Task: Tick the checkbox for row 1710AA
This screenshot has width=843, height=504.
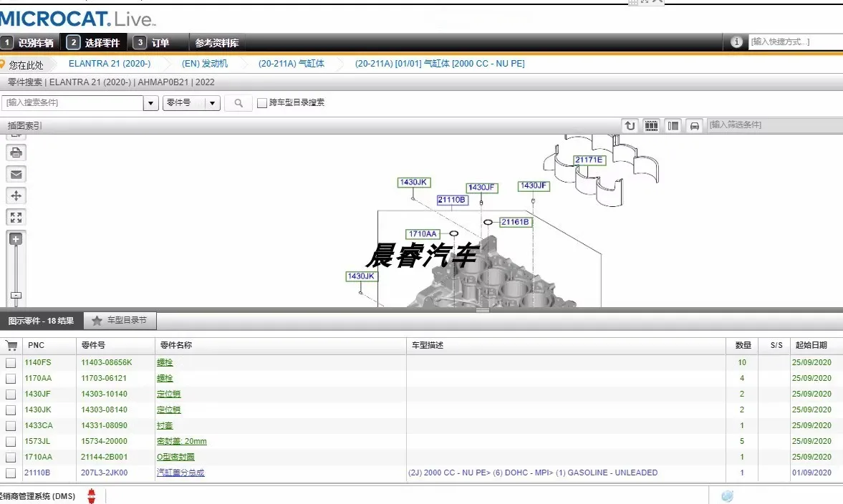Action: [x=11, y=457]
